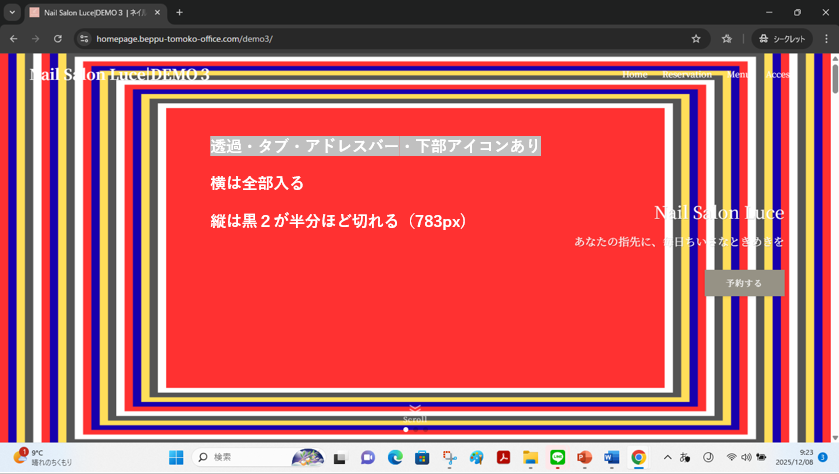Image resolution: width=839 pixels, height=474 pixels.
Task: Click the browser forward arrow
Action: [x=35, y=39]
